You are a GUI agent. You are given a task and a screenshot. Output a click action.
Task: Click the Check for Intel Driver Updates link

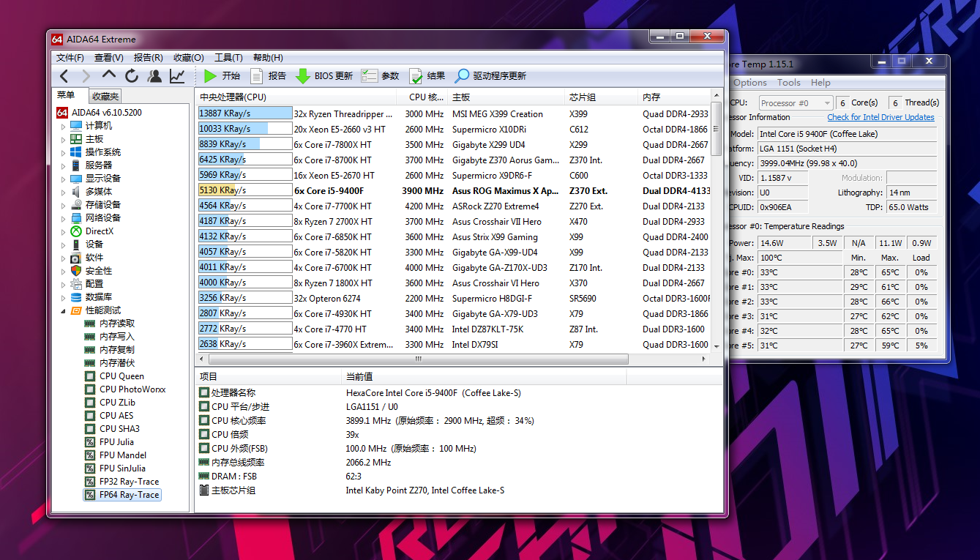coord(880,117)
